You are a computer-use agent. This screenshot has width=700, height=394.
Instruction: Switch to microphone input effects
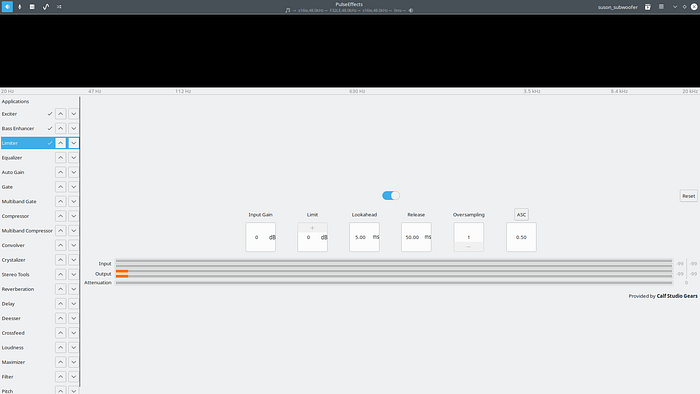[20, 7]
